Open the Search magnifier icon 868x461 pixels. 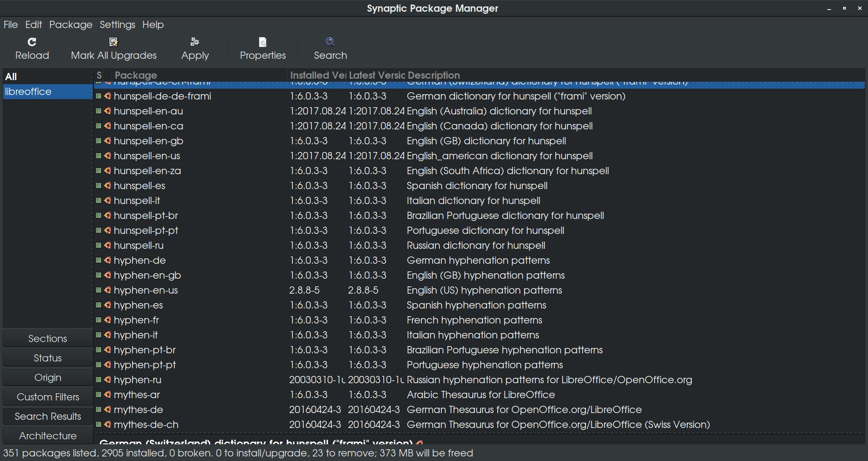pos(330,42)
